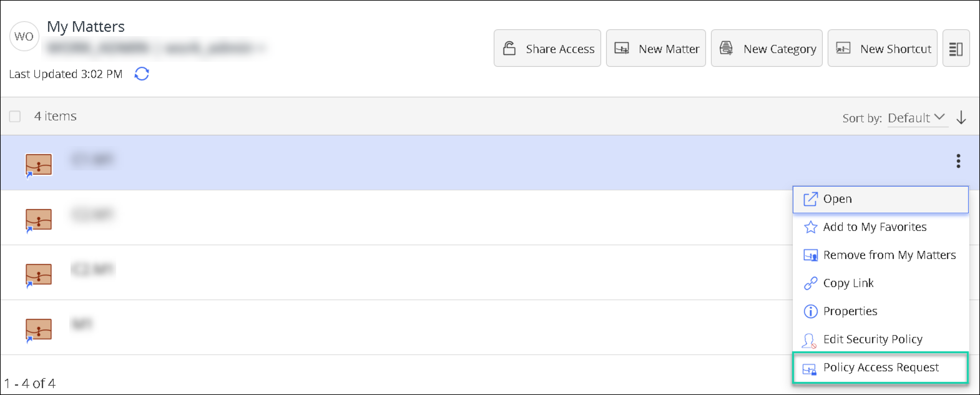Choose Remove from My Matters

click(x=889, y=255)
